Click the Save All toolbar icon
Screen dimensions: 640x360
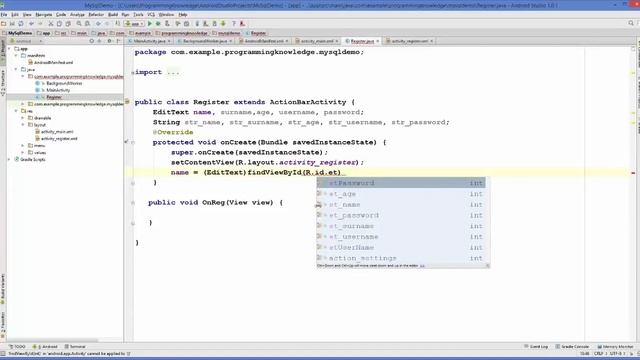(x=12, y=24)
